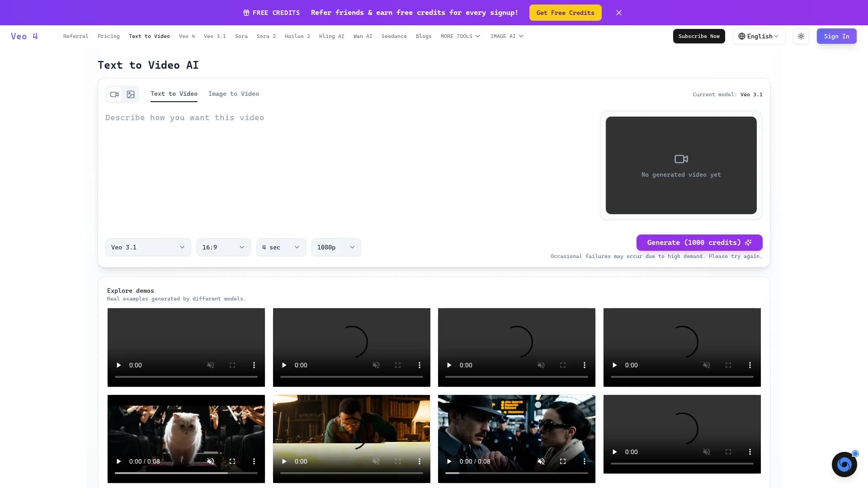868x488 pixels.
Task: Open Pricing in the navigation bar
Action: (x=108, y=36)
